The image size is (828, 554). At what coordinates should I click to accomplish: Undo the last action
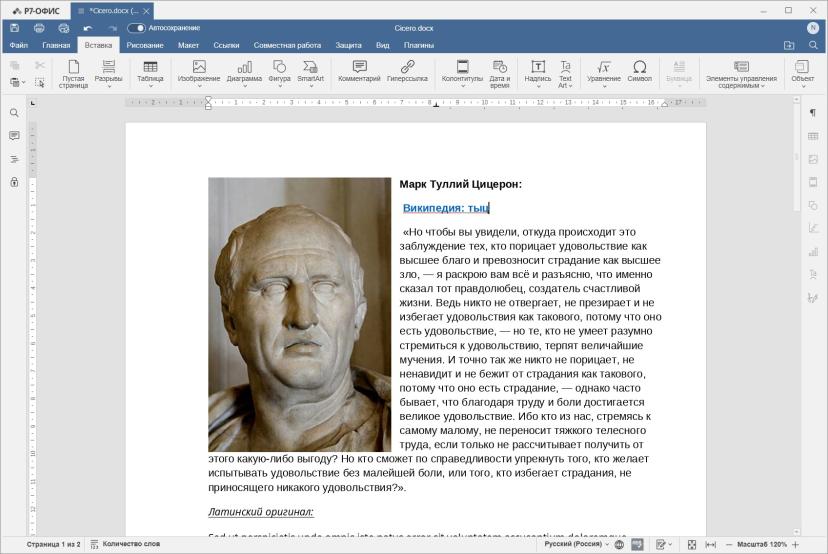(x=88, y=28)
